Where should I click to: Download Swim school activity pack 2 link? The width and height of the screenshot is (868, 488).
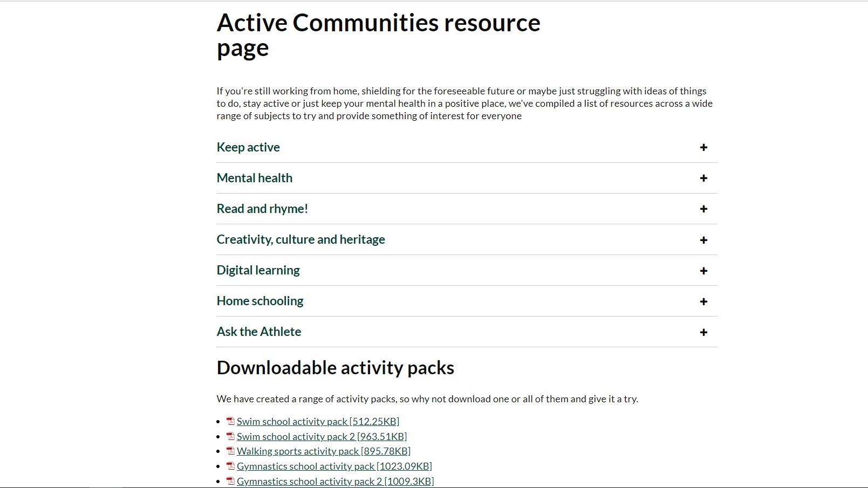pyautogui.click(x=322, y=436)
